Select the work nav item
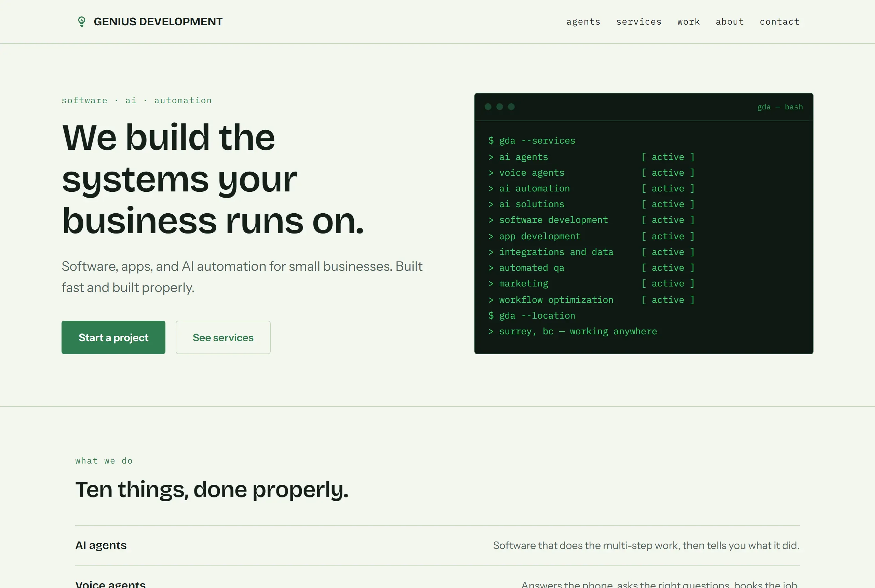875x588 pixels. point(688,22)
